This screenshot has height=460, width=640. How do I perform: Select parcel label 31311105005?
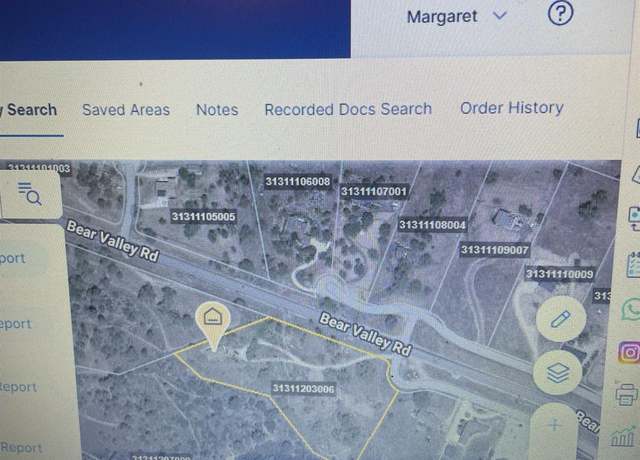click(203, 216)
